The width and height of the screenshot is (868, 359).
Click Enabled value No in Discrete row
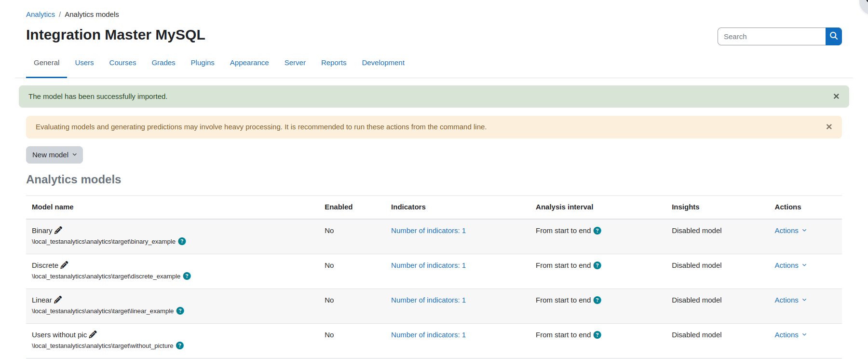pyautogui.click(x=329, y=265)
